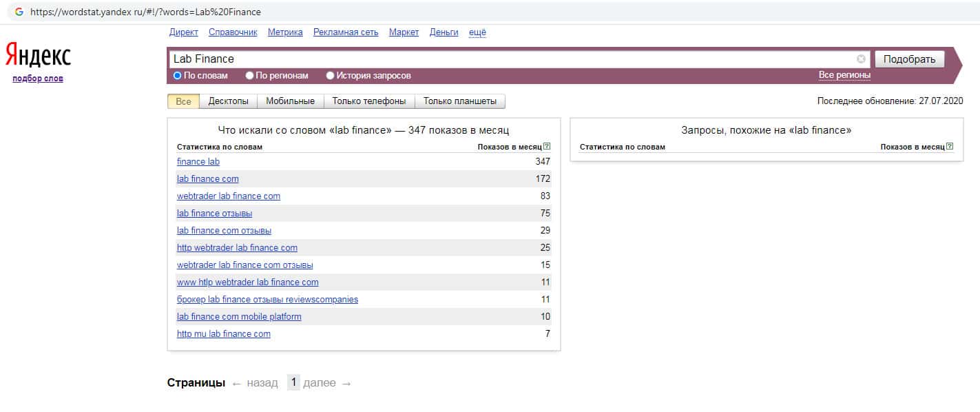Viewport: 980px width, 412px height.
Task: Select the 'По регионам' radio option
Action: click(250, 76)
